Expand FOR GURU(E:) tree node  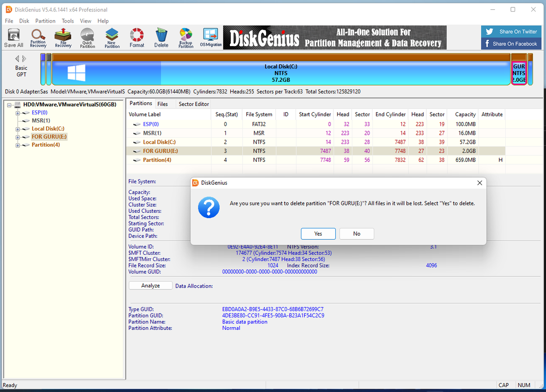[18, 137]
